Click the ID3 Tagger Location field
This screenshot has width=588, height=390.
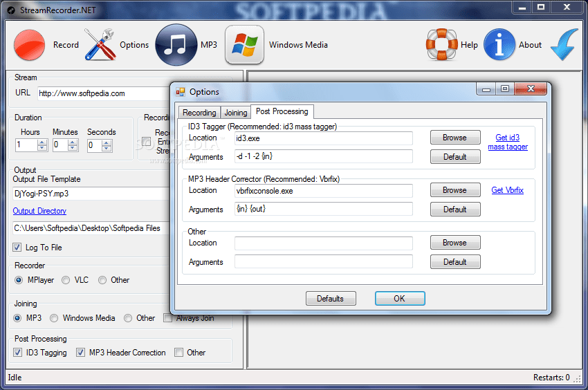324,138
